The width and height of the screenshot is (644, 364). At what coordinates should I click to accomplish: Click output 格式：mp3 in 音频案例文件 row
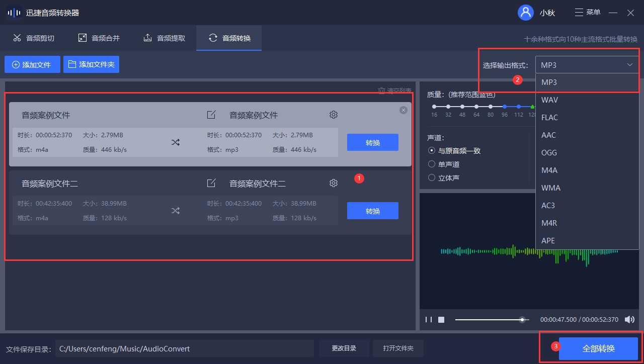click(x=222, y=150)
